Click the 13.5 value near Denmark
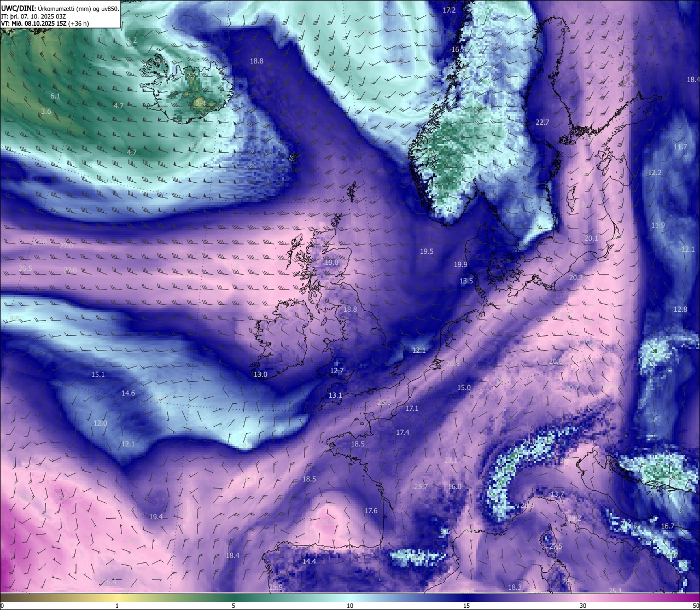Viewport: 700px width, 610px height. [x=466, y=281]
